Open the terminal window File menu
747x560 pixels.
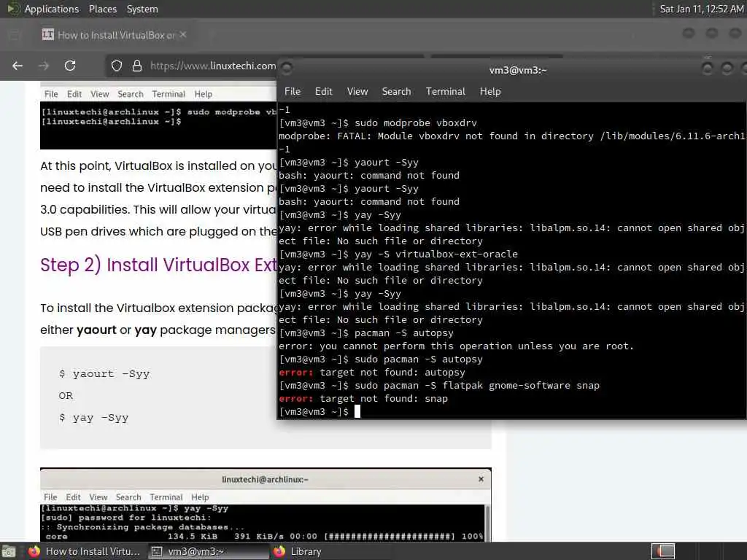click(292, 91)
